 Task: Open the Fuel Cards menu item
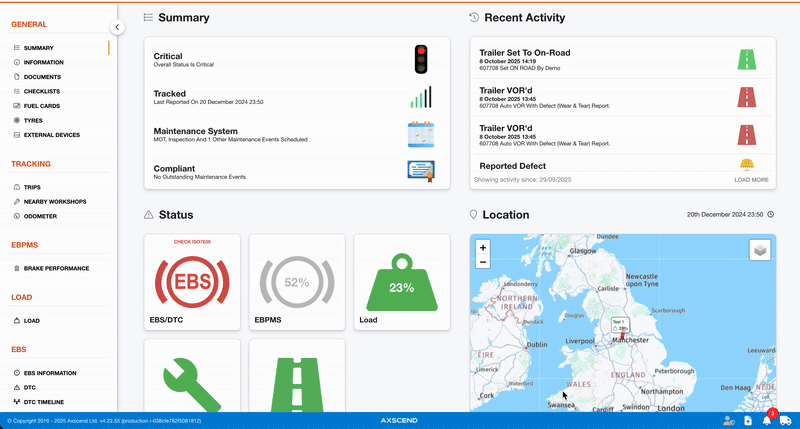click(44, 105)
